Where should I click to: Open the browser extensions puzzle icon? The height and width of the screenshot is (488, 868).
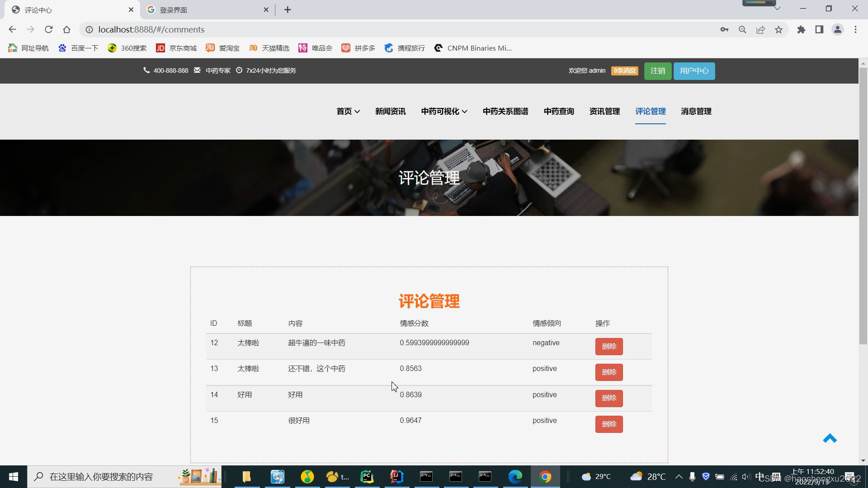click(801, 29)
